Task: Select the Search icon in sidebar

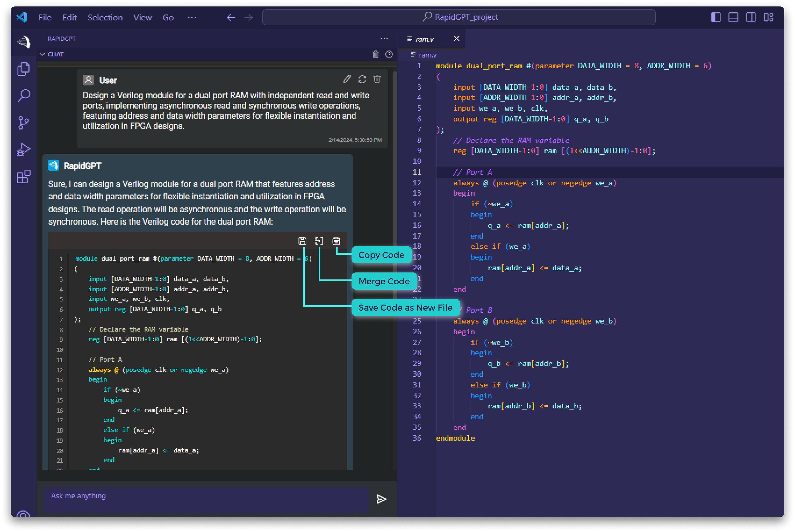Action: click(x=24, y=96)
